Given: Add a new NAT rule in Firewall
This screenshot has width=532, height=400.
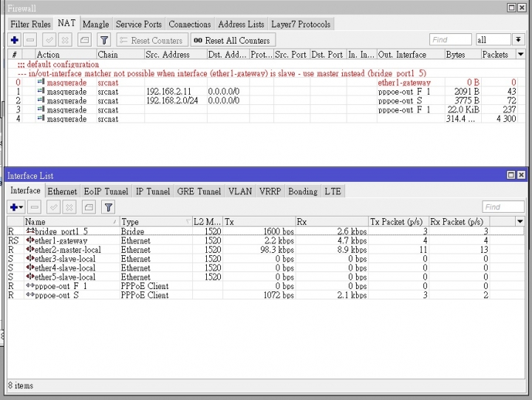Looking at the screenshot, I should (15, 40).
